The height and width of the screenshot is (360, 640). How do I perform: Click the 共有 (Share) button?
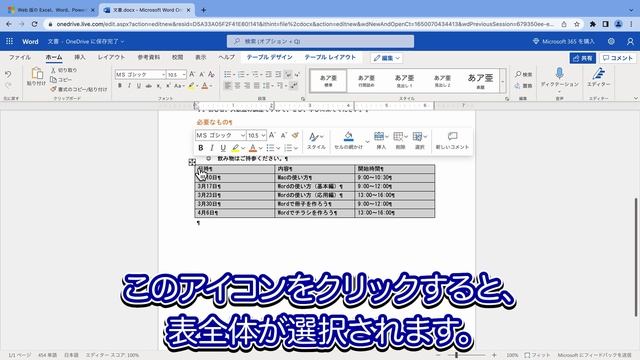coord(582,58)
